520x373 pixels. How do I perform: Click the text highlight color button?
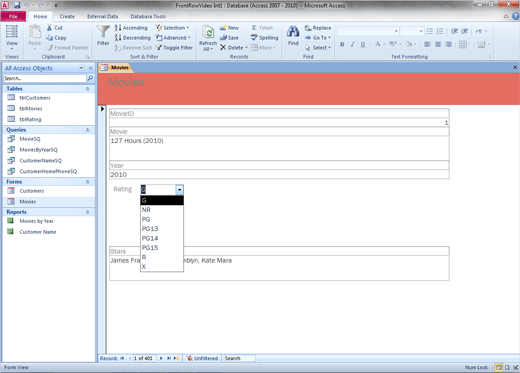click(x=393, y=44)
